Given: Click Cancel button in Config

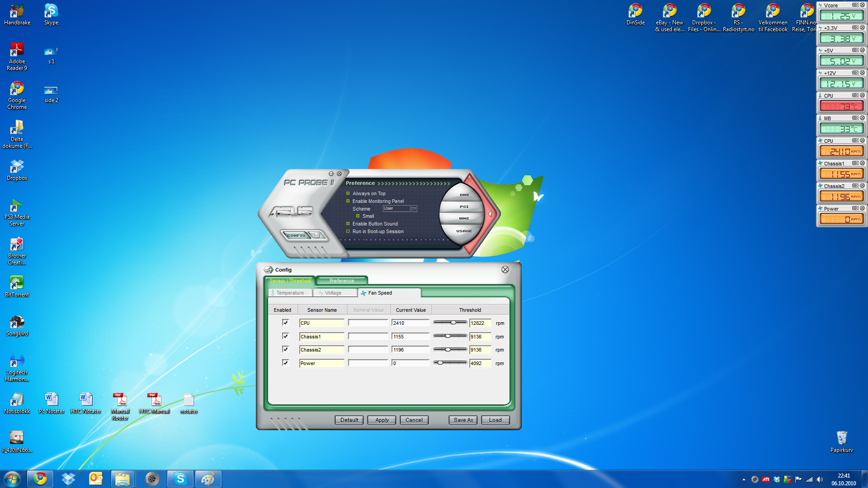Looking at the screenshot, I should click(x=414, y=420).
